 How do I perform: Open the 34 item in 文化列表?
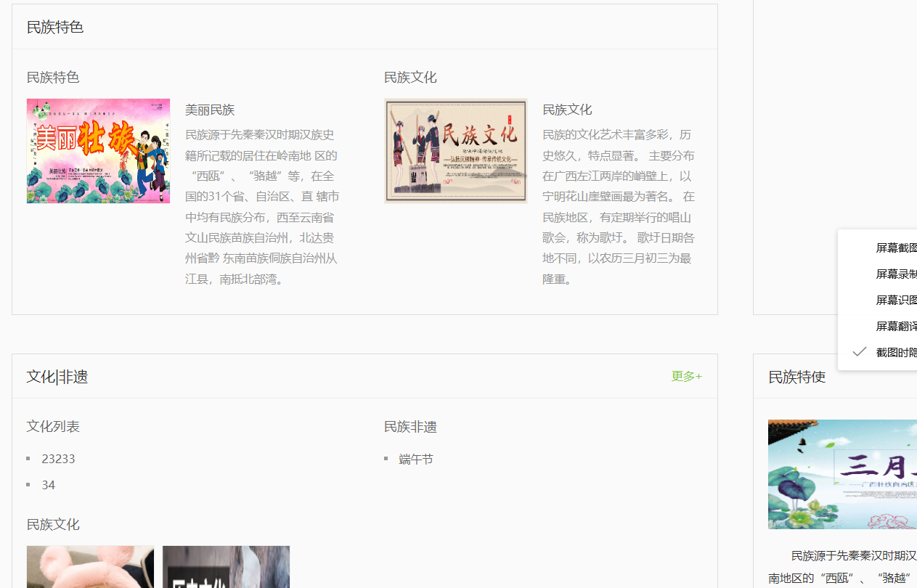tap(49, 485)
